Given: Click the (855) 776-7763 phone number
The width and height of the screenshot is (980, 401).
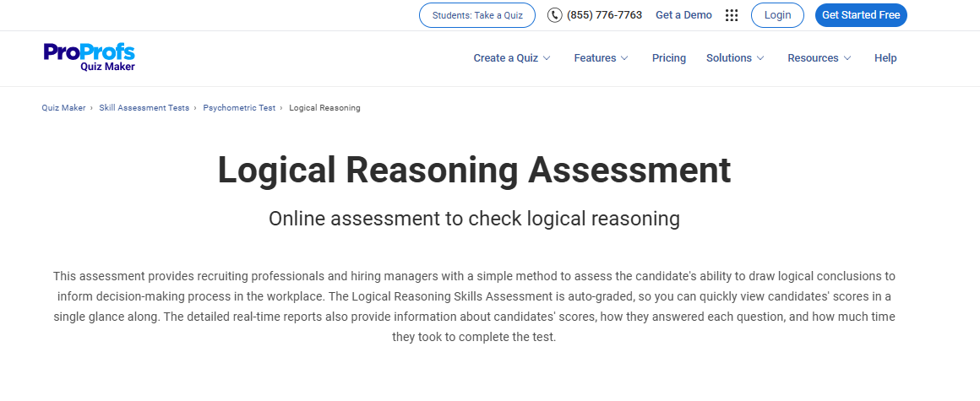Looking at the screenshot, I should [604, 15].
